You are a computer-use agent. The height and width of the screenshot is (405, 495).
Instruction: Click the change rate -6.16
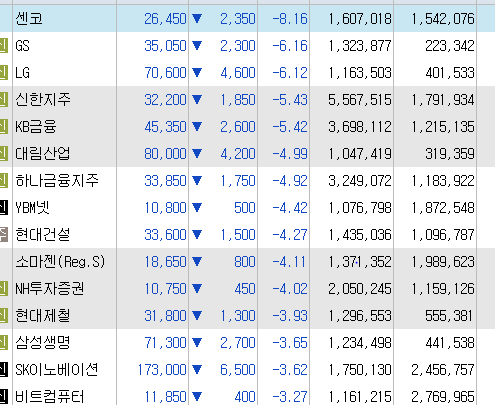click(290, 46)
